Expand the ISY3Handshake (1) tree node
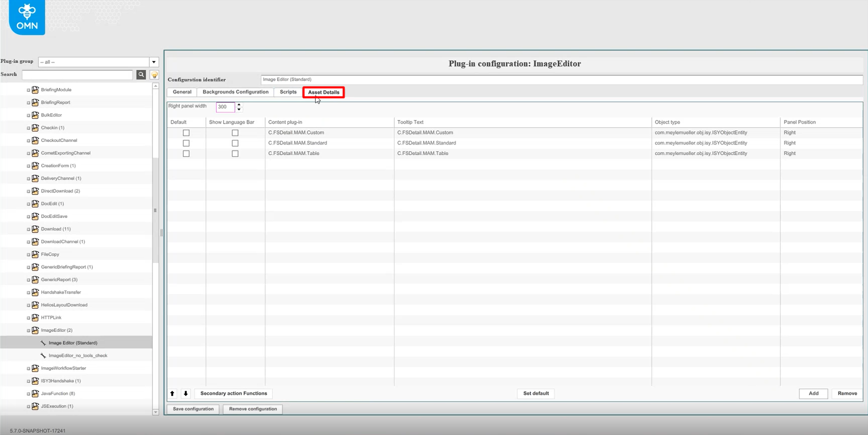868x435 pixels. (28, 381)
